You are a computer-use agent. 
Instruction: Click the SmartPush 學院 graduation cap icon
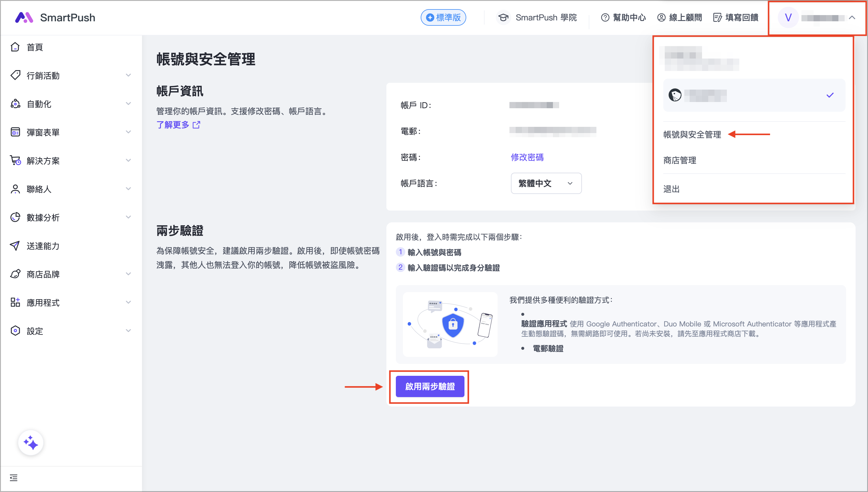pos(503,17)
